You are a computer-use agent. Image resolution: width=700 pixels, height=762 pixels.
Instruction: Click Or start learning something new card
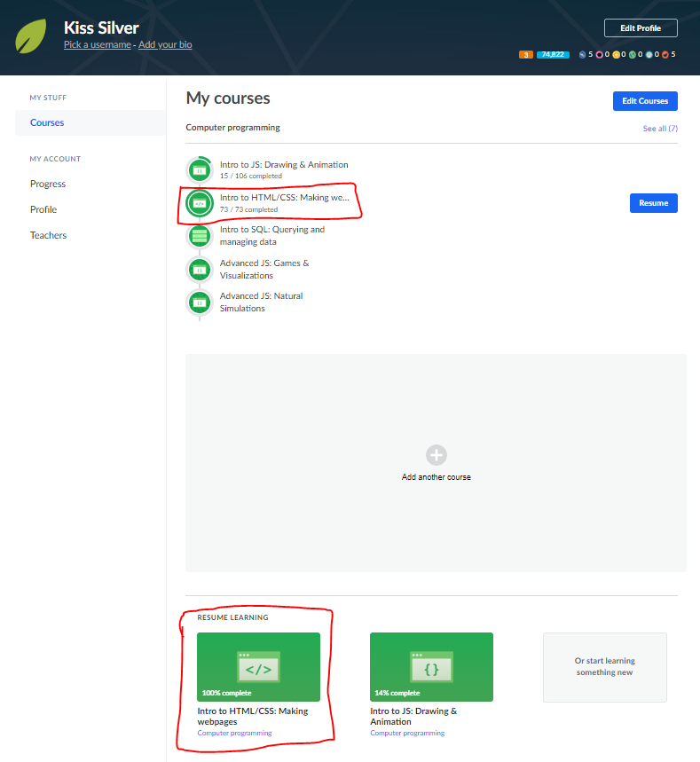tap(605, 667)
